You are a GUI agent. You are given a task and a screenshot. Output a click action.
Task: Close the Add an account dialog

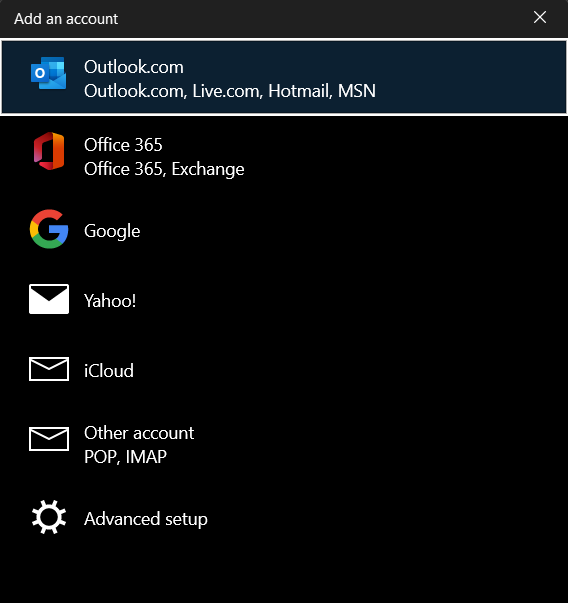click(540, 17)
